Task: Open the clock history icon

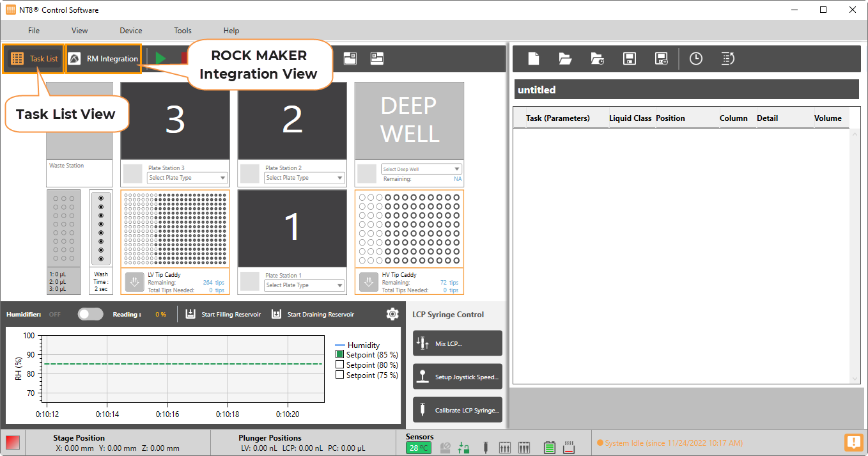Action: coord(695,59)
